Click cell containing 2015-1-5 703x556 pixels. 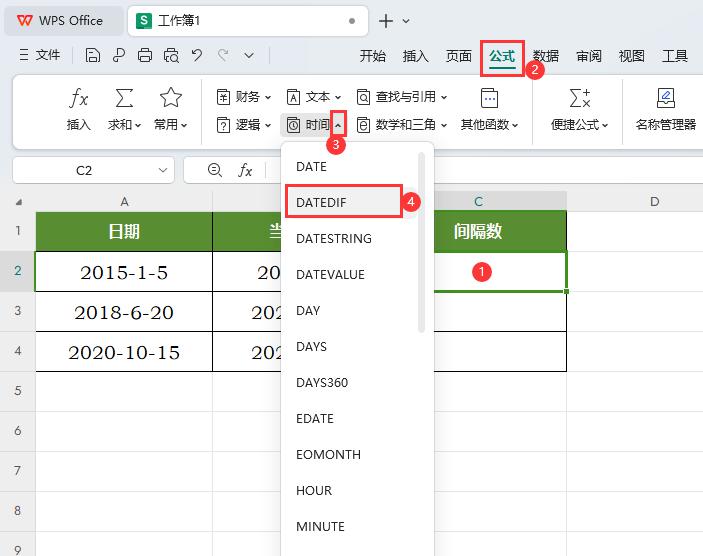click(124, 272)
